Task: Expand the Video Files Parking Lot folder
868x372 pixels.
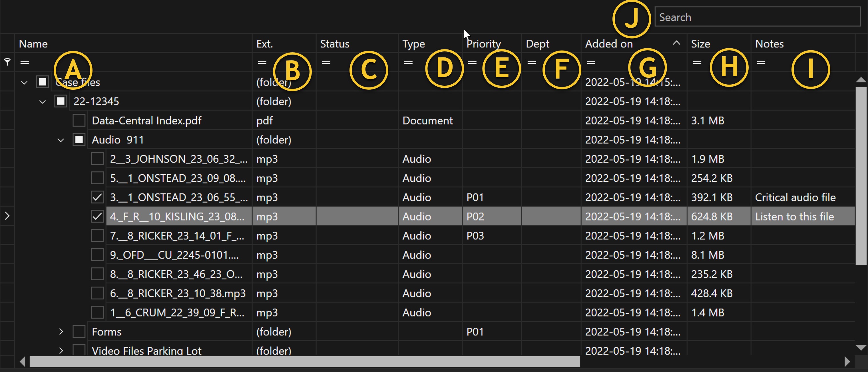Action: (x=61, y=351)
